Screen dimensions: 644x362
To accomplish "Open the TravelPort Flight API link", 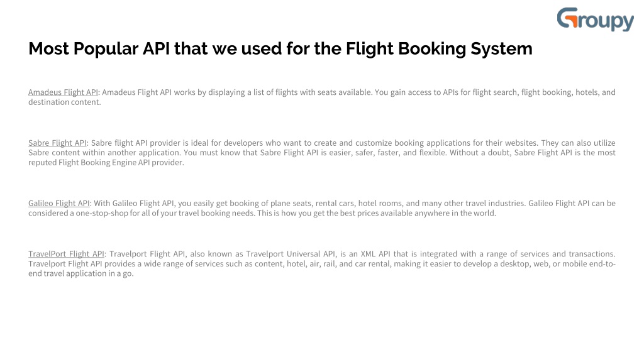I will coord(66,254).
